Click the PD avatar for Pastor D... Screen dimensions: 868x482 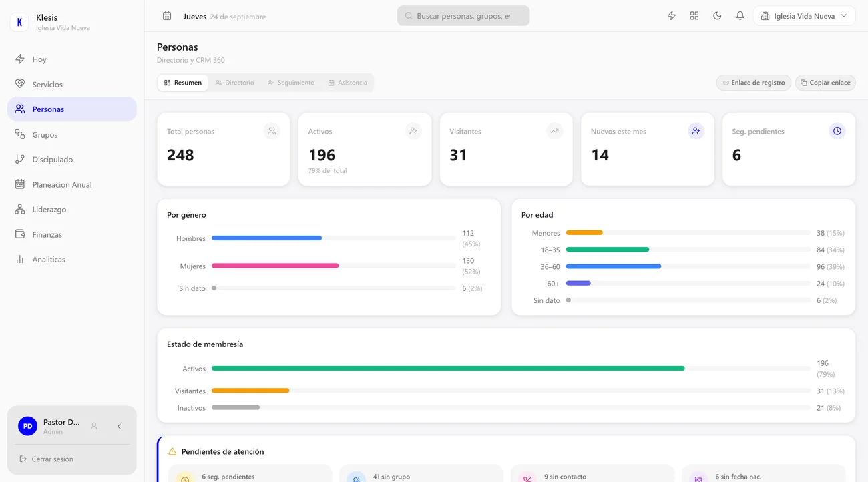point(27,426)
